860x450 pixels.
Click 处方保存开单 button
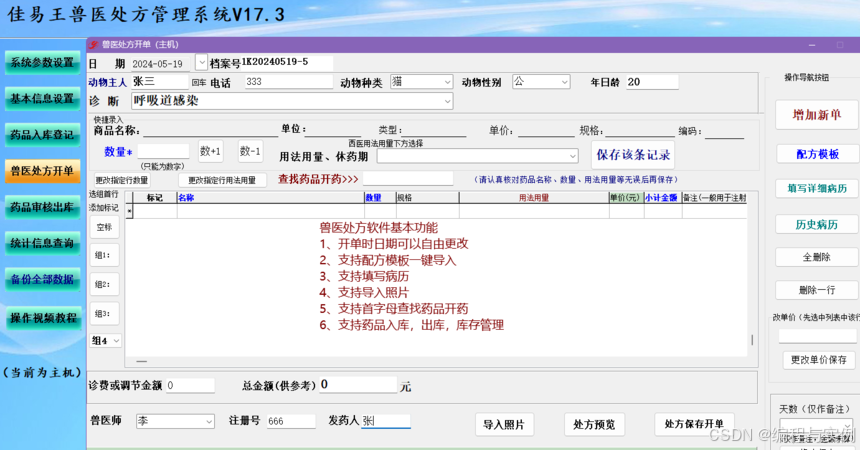(694, 424)
